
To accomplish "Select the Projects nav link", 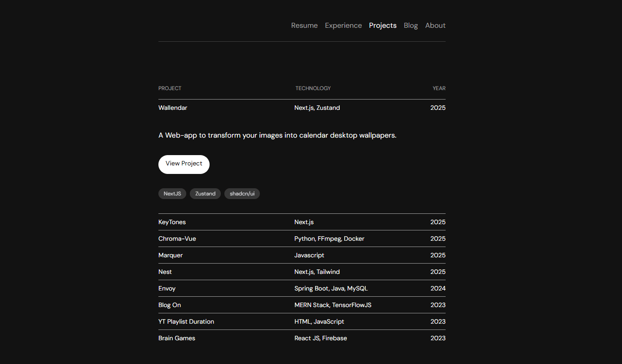I will (x=382, y=26).
